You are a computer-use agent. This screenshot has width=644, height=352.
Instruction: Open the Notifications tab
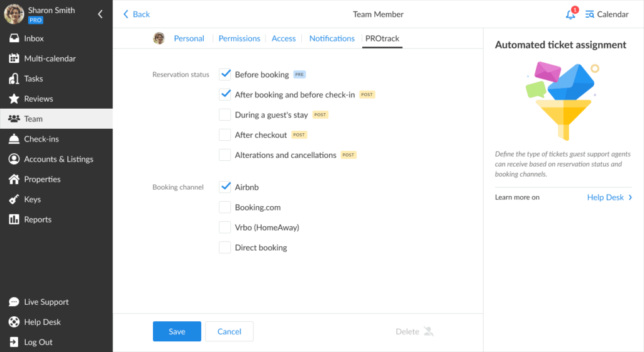coord(331,38)
